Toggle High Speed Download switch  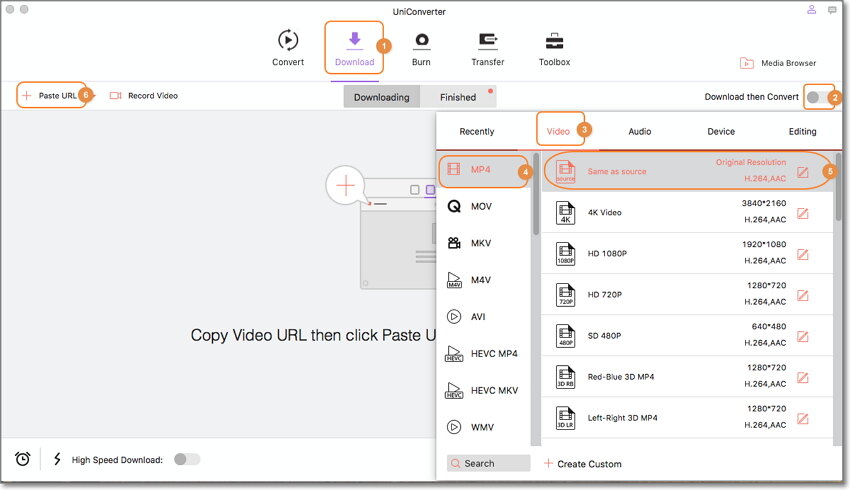[x=187, y=459]
